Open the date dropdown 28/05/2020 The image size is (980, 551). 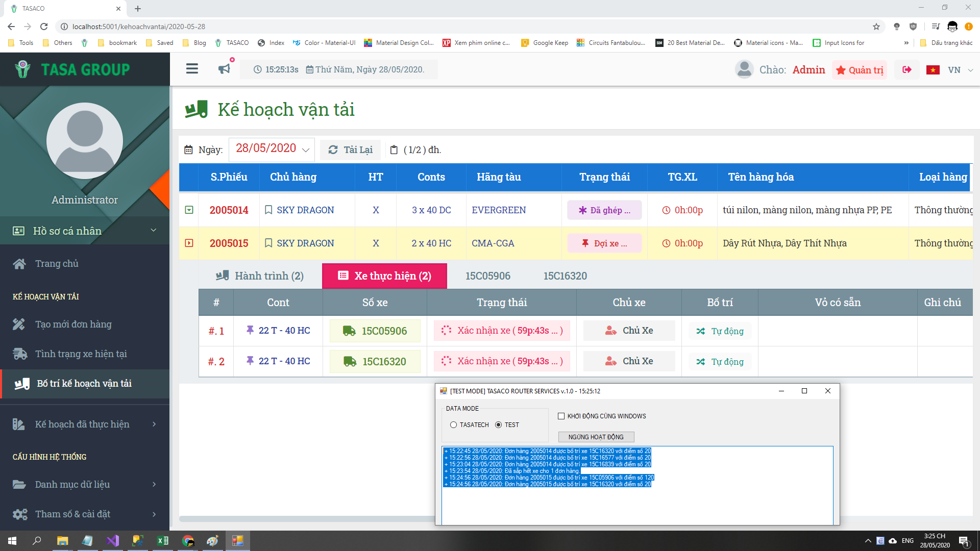[272, 149]
